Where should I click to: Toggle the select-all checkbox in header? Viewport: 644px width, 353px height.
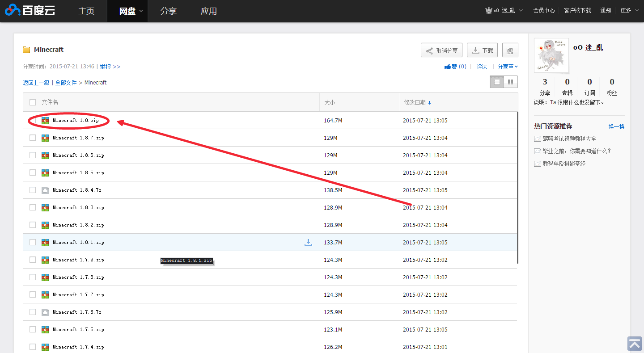pyautogui.click(x=33, y=102)
